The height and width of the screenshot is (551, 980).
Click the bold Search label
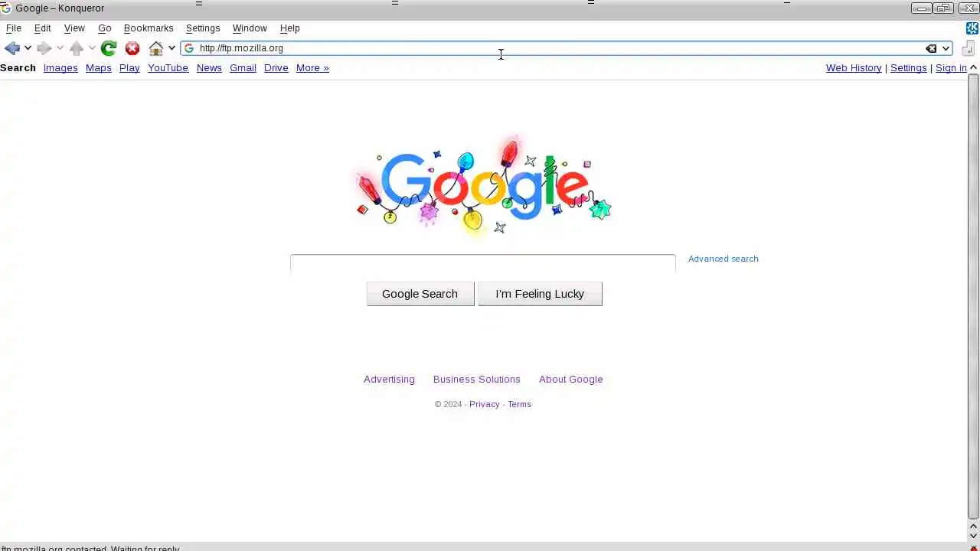(18, 68)
